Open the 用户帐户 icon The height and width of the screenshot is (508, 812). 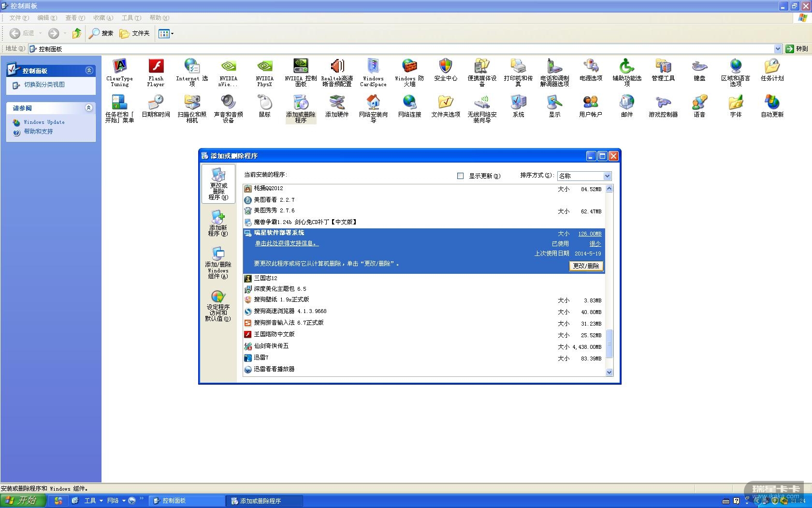pos(591,106)
